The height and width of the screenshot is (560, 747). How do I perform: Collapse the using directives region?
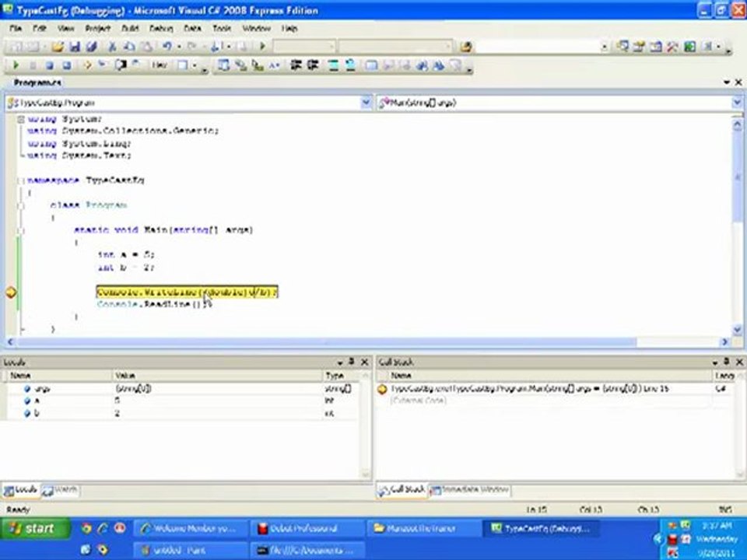[x=20, y=120]
